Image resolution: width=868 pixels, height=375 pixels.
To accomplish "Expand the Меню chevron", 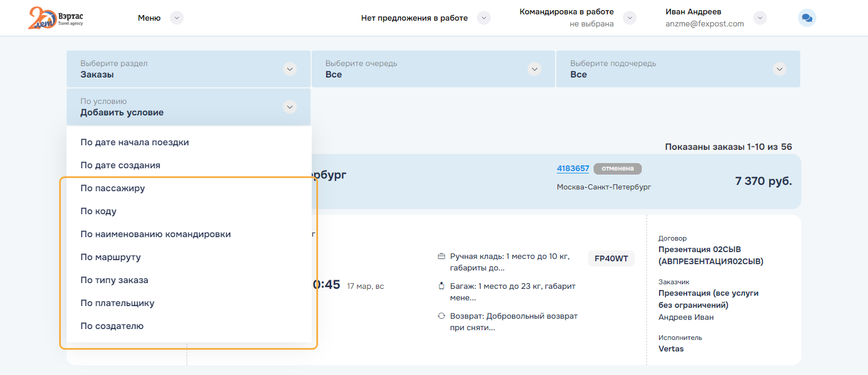I will (x=177, y=18).
